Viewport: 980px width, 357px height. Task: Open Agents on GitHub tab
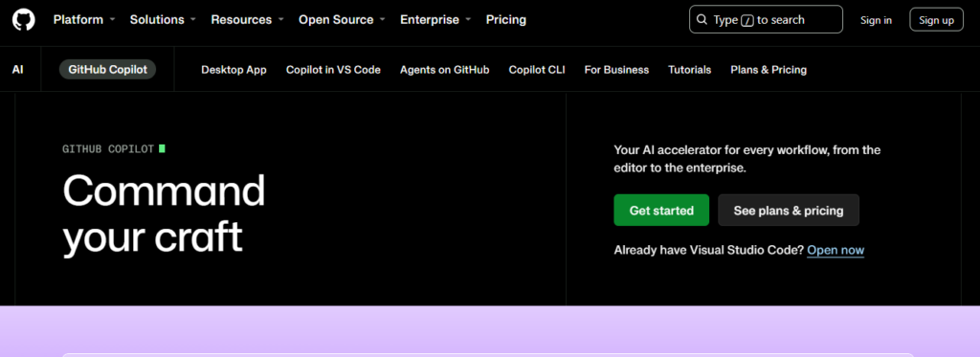point(444,70)
